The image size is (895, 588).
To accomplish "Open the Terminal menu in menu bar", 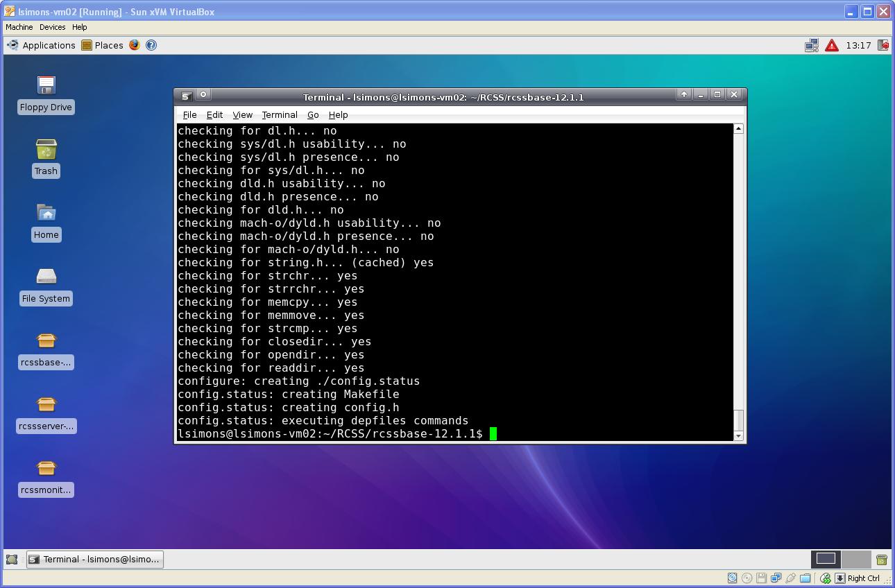I will tap(279, 115).
